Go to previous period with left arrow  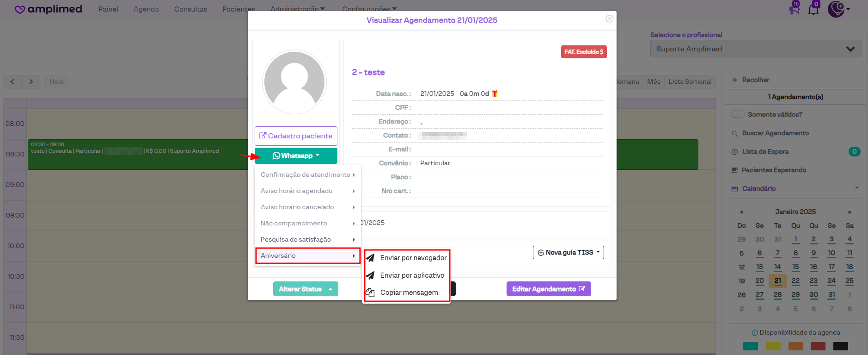tap(12, 81)
